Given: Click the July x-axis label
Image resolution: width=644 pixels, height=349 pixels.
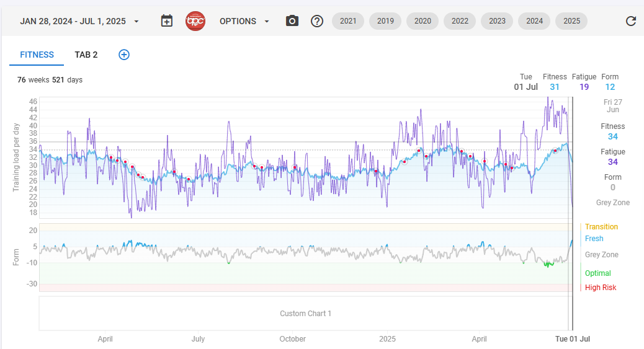Looking at the screenshot, I should [198, 339].
